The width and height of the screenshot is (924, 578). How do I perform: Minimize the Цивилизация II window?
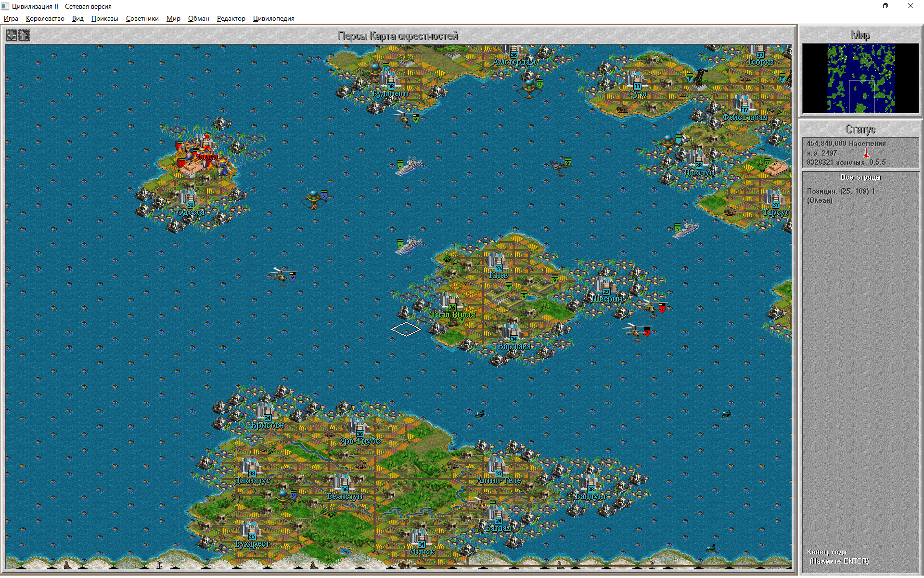[861, 6]
